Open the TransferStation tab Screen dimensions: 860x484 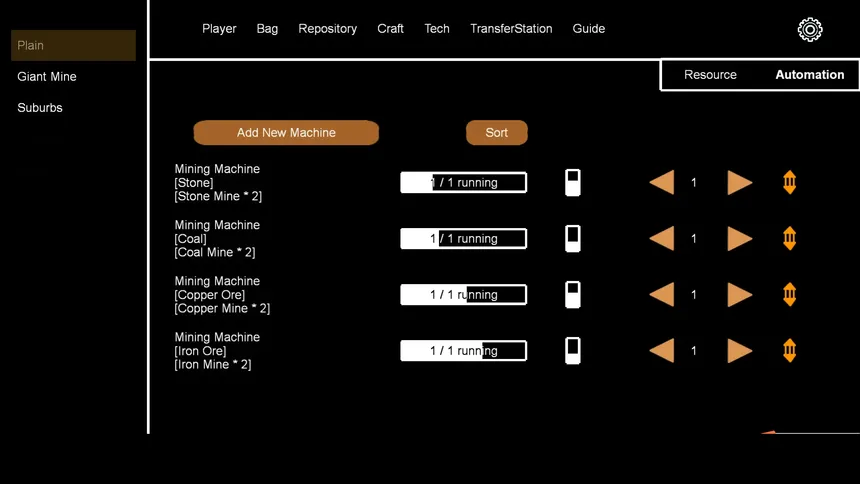point(511,29)
